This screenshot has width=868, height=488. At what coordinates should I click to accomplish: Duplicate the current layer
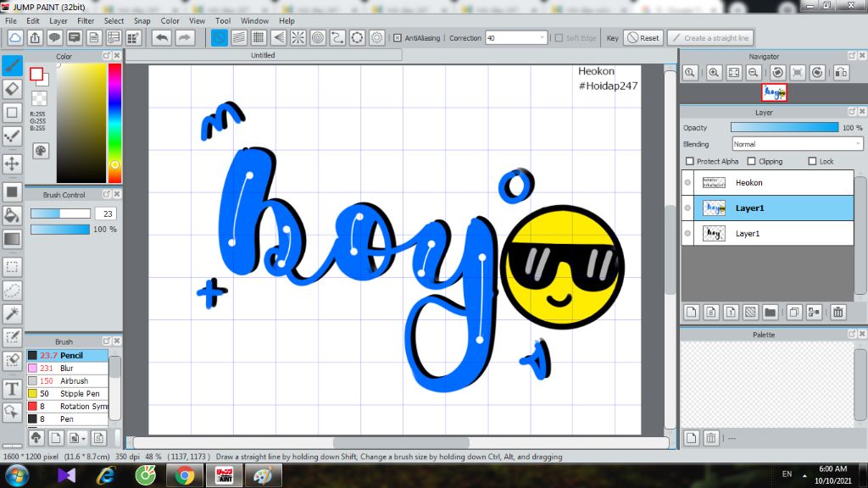[793, 312]
